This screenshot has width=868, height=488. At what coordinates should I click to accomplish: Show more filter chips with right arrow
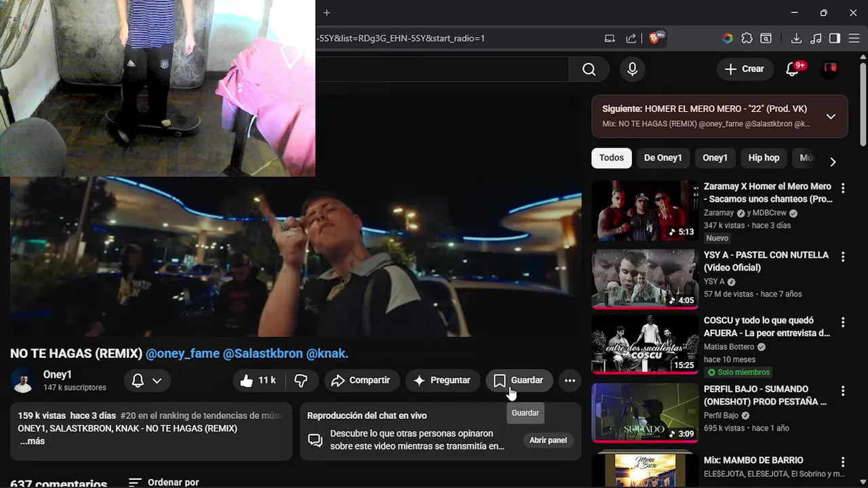[833, 161]
